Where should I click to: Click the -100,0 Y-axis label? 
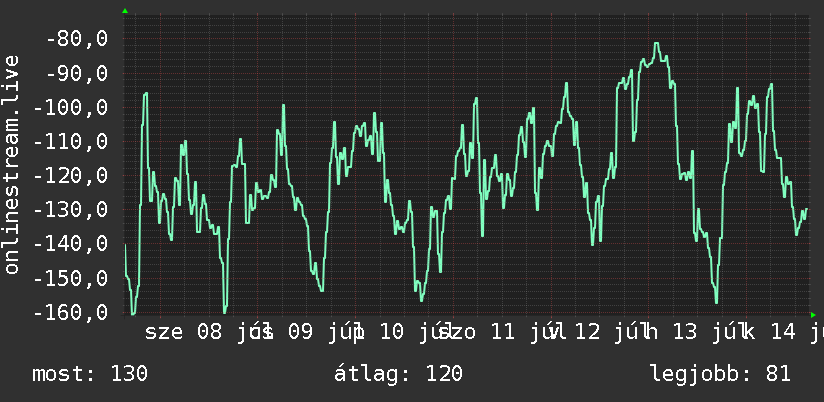[70, 108]
